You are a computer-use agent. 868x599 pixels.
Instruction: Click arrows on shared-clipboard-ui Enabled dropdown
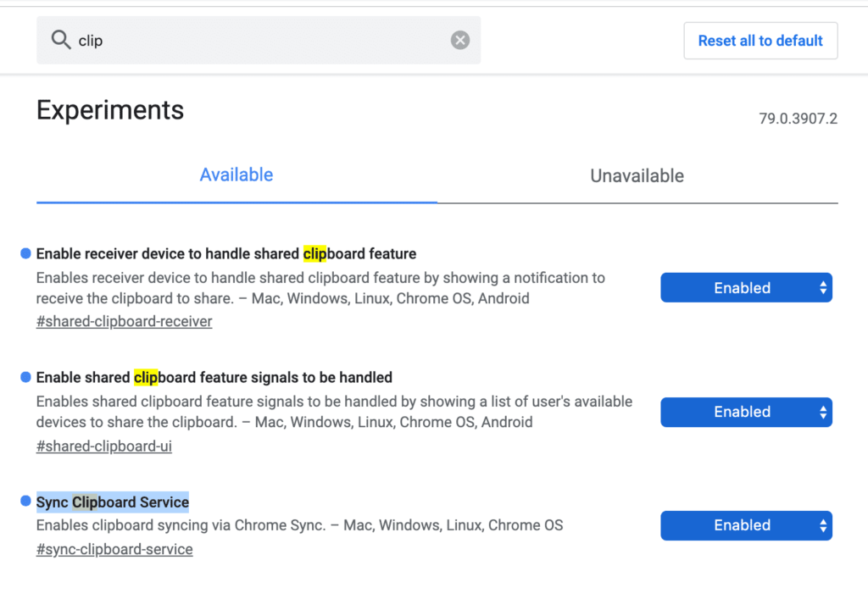pyautogui.click(x=823, y=412)
